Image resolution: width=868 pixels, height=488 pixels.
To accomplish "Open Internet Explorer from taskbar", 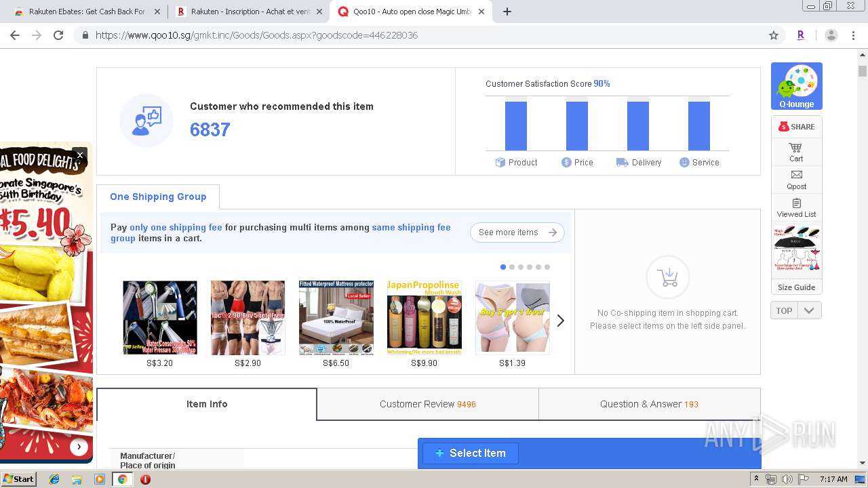I will point(54,479).
